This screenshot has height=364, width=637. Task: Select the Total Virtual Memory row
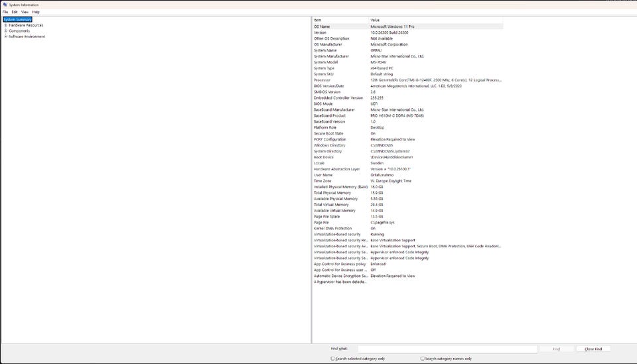408,205
